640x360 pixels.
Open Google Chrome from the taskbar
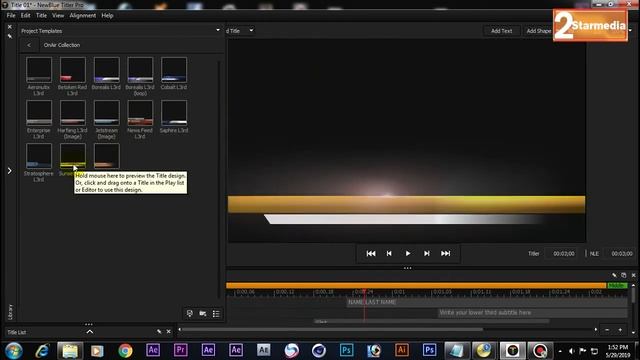coord(125,351)
